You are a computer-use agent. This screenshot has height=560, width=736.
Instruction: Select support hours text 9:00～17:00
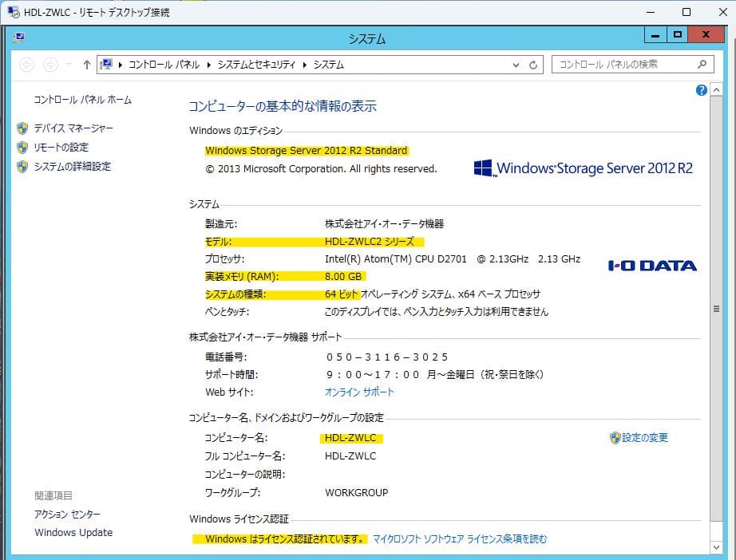coord(373,375)
